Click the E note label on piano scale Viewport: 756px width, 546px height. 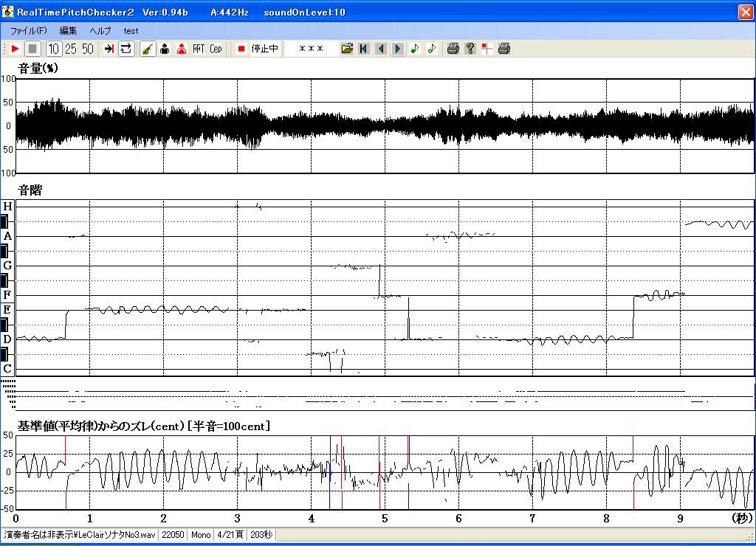(x=7, y=310)
